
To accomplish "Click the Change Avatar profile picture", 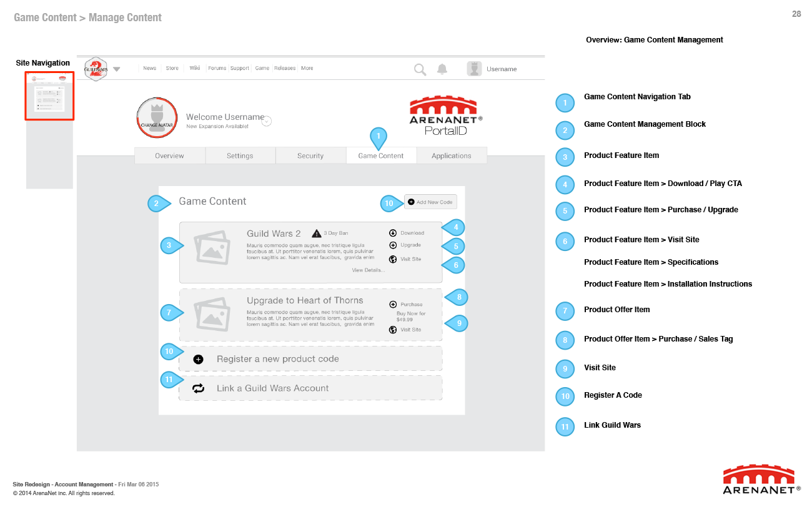I will click(x=158, y=117).
